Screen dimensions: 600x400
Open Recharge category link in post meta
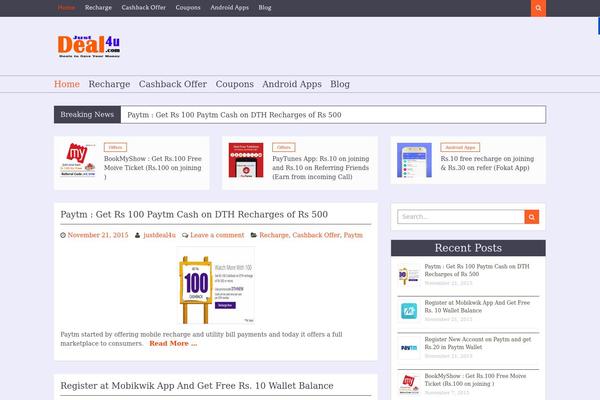pos(274,235)
